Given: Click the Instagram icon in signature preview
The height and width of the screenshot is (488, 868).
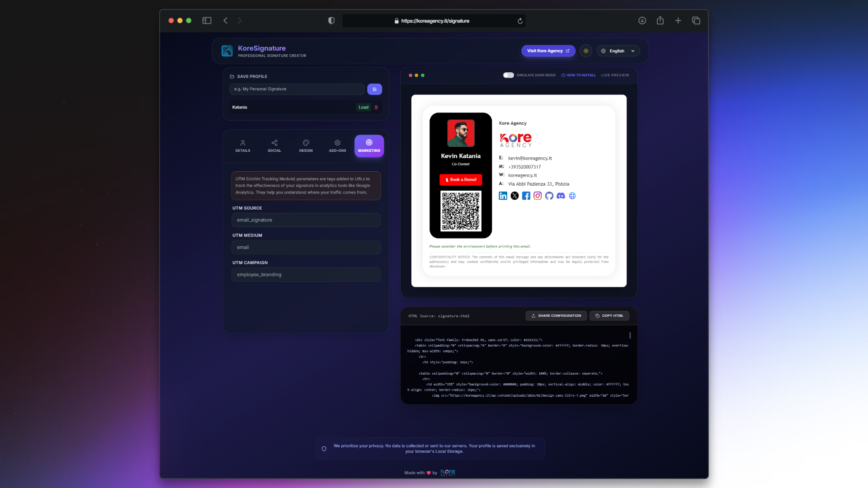Looking at the screenshot, I should [538, 196].
